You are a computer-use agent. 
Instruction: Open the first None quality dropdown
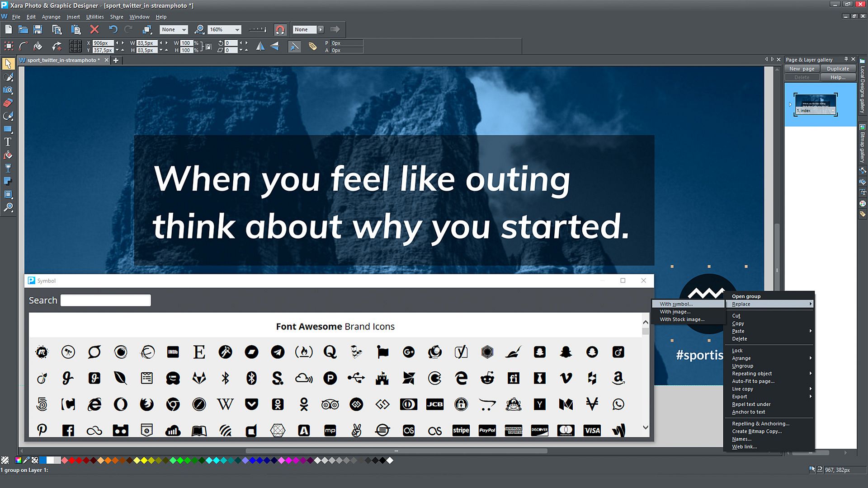pos(184,30)
